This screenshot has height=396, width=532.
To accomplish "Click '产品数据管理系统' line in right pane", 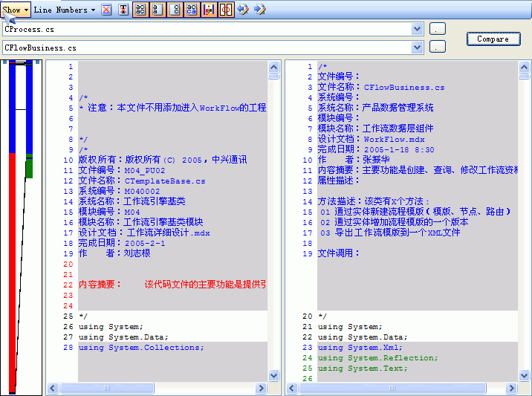I will [x=375, y=108].
